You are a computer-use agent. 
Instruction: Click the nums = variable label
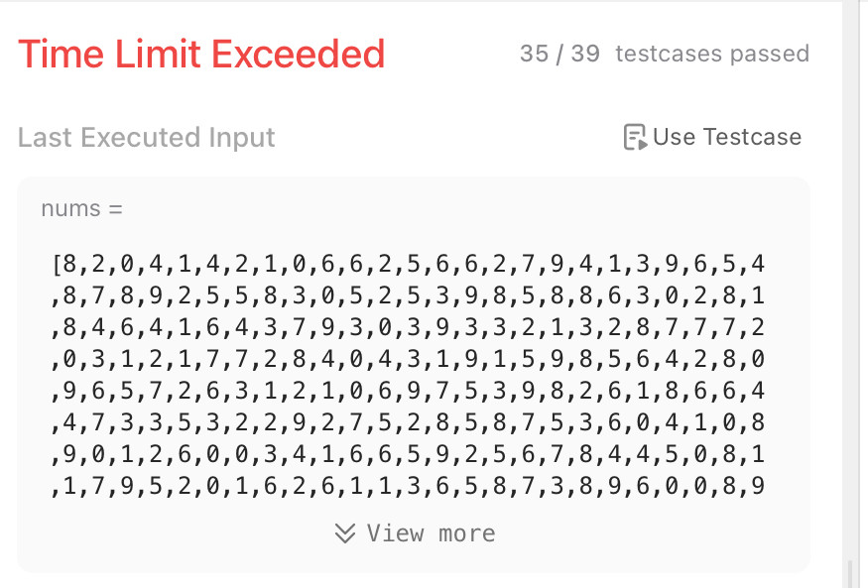pos(82,208)
